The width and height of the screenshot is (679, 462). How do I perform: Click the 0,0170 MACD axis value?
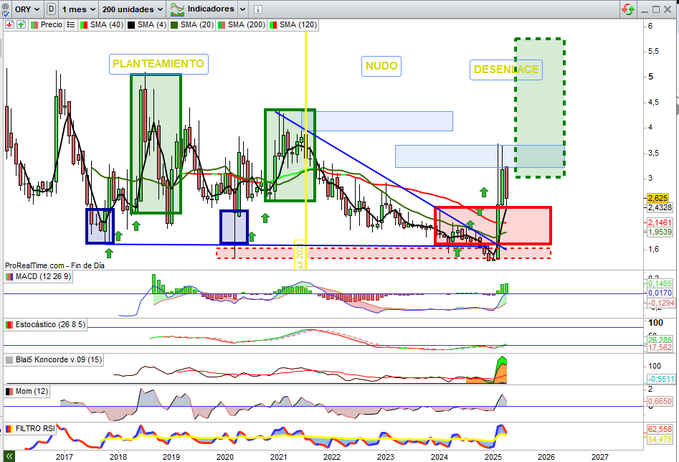pos(660,293)
